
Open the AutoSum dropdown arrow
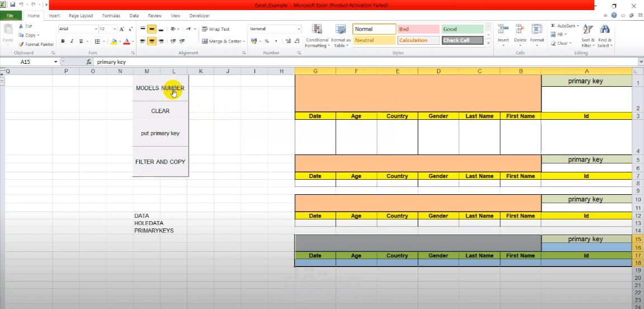(x=577, y=26)
